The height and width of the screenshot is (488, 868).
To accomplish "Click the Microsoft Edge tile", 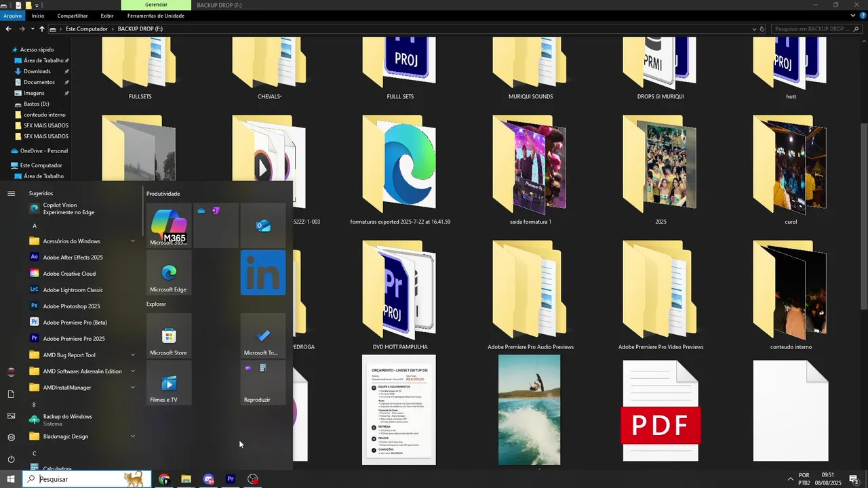I will point(169,272).
